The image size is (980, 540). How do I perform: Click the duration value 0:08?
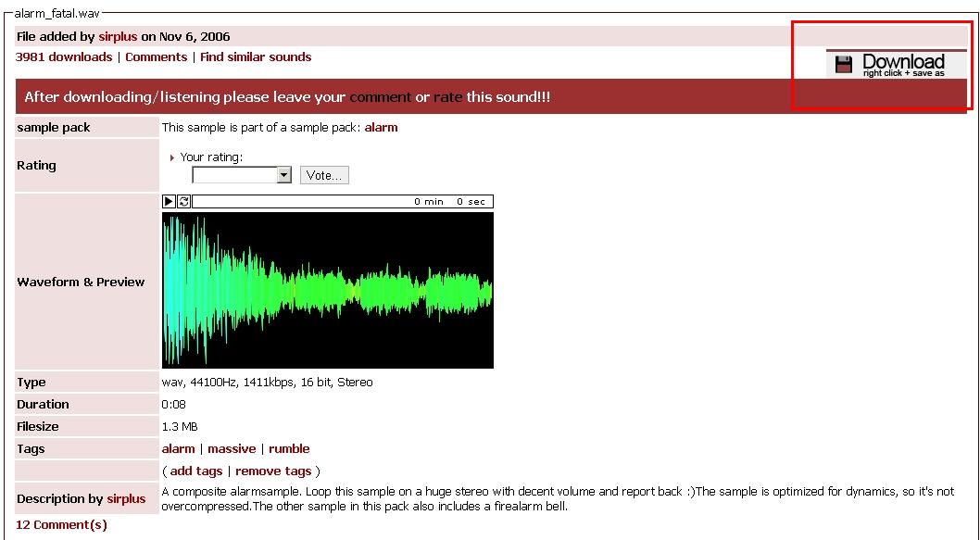click(x=174, y=405)
